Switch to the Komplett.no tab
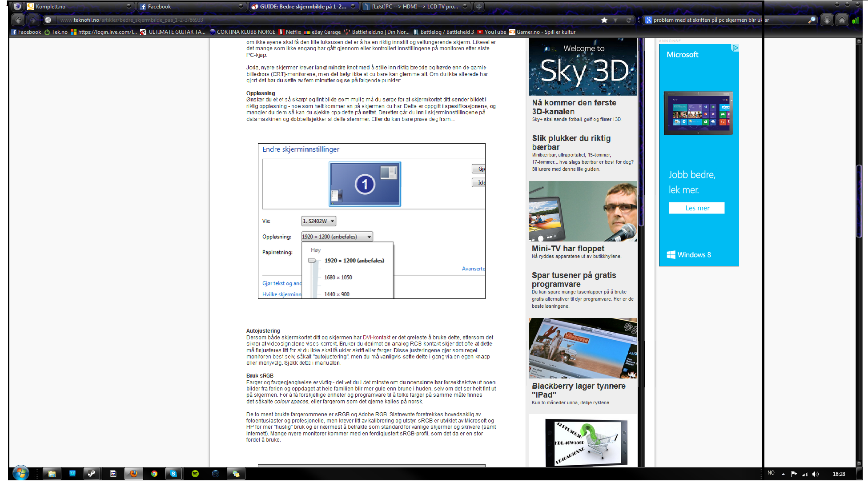This screenshot has height=491, width=868. [x=79, y=6]
